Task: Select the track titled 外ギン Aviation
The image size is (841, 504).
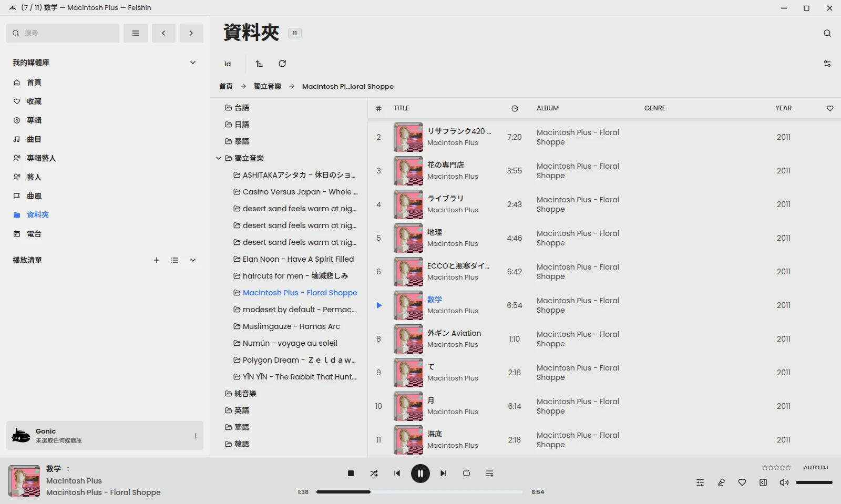Action: pyautogui.click(x=454, y=333)
